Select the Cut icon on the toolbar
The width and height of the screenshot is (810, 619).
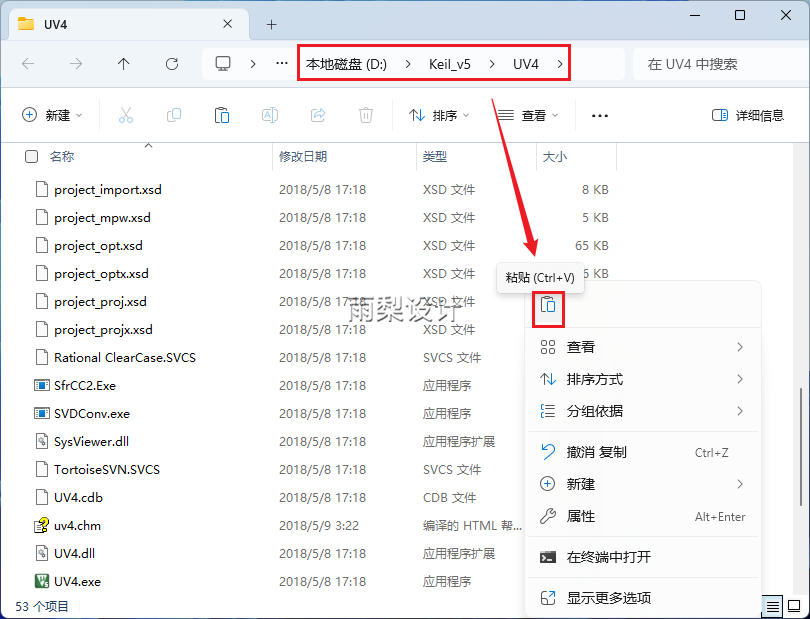pyautogui.click(x=124, y=115)
